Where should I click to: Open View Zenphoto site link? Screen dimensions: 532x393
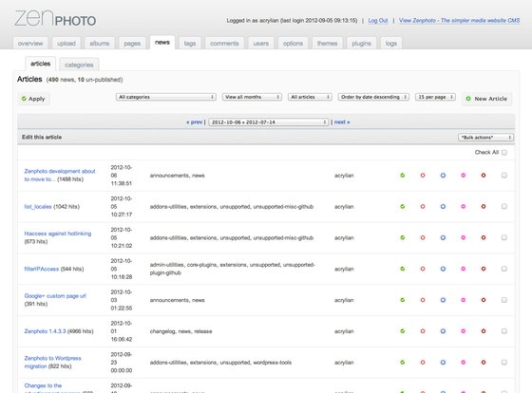tap(460, 21)
